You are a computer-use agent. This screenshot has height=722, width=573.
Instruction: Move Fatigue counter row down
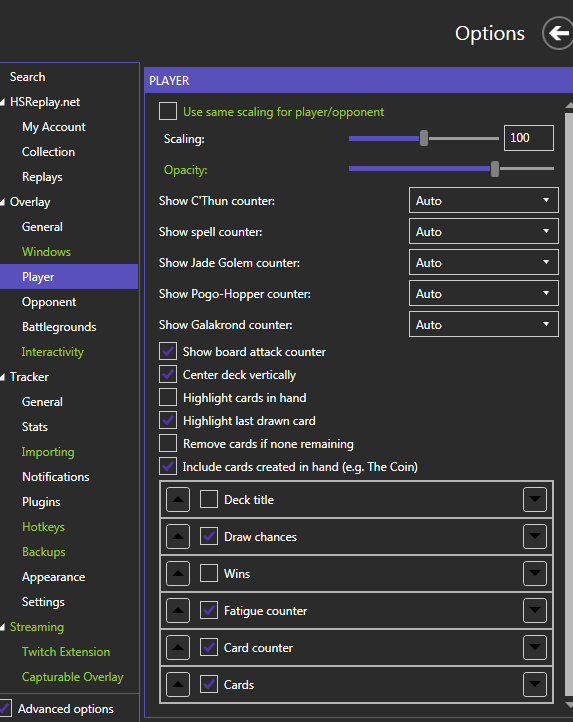click(x=535, y=611)
